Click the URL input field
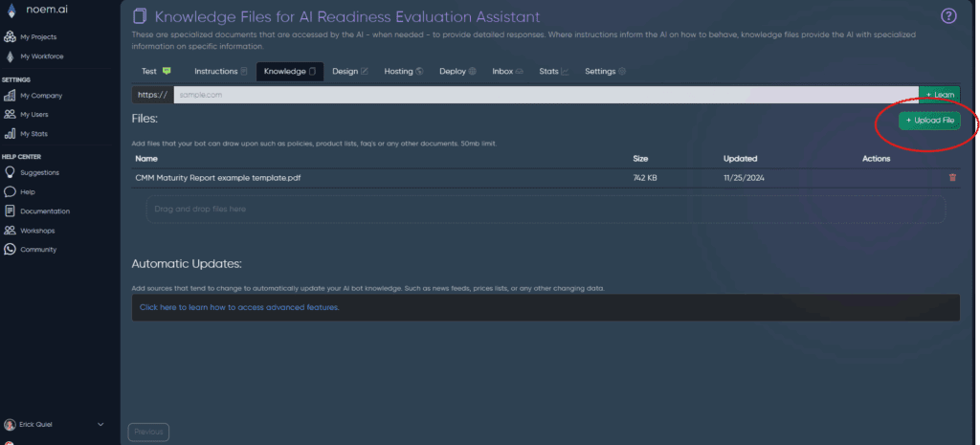 [546, 95]
